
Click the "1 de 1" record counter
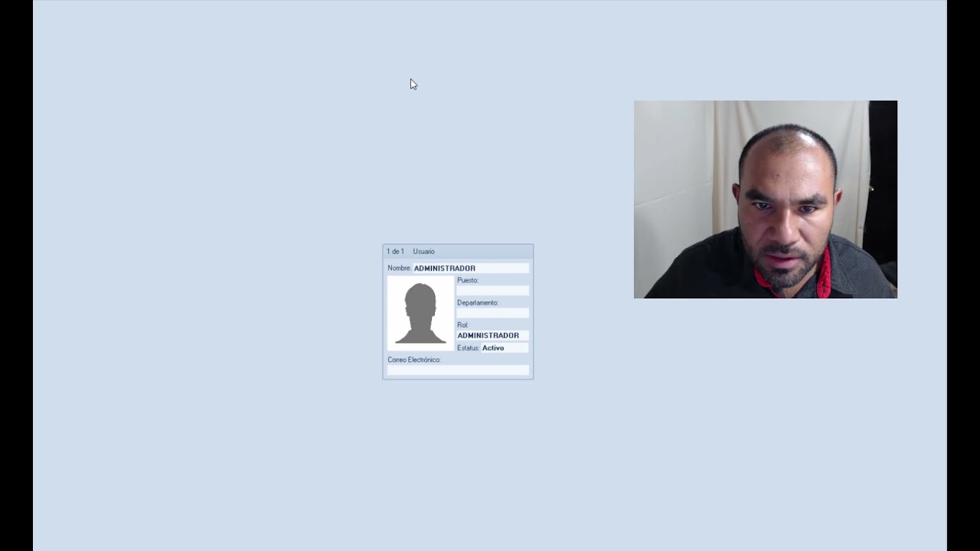coord(395,252)
